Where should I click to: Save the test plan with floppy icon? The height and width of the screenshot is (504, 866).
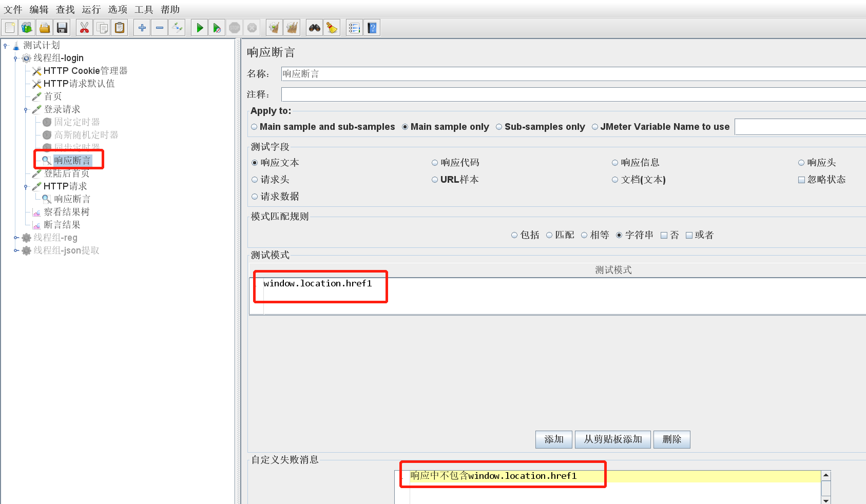tap(62, 28)
